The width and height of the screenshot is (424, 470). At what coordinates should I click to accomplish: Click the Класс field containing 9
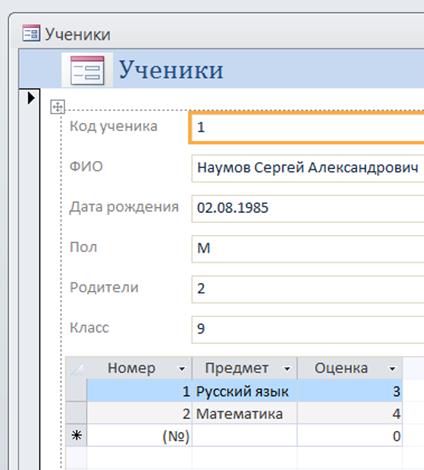[308, 329]
